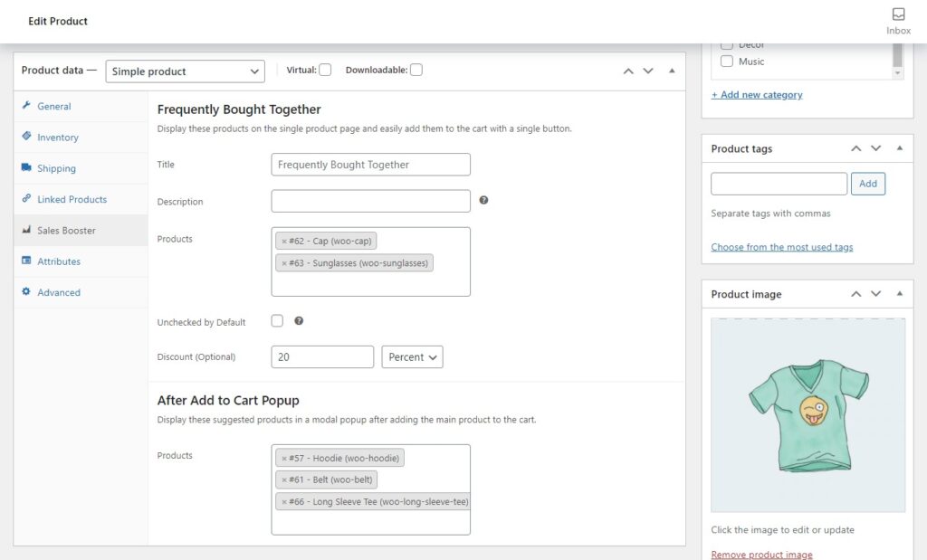
Task: Remove Hoodie from popup products
Action: 283,459
